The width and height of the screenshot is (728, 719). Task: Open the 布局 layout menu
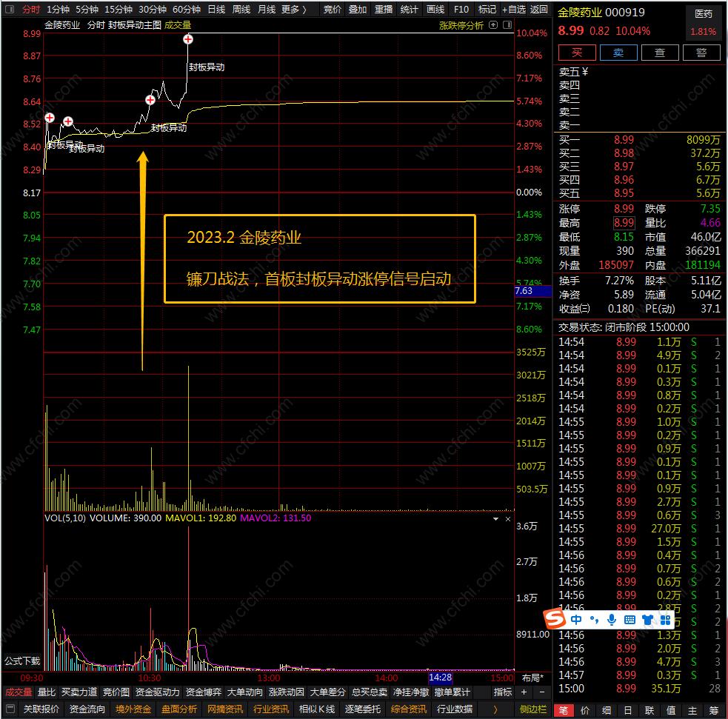click(x=532, y=678)
